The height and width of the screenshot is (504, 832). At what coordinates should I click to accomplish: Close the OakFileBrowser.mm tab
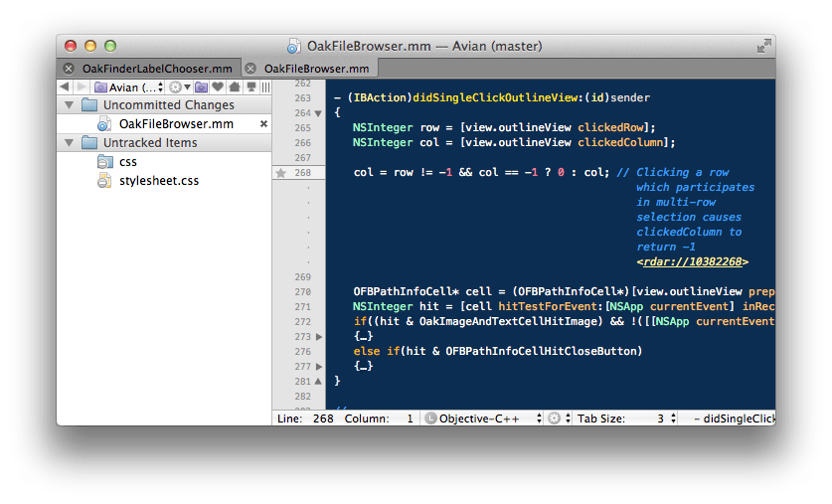coord(250,69)
